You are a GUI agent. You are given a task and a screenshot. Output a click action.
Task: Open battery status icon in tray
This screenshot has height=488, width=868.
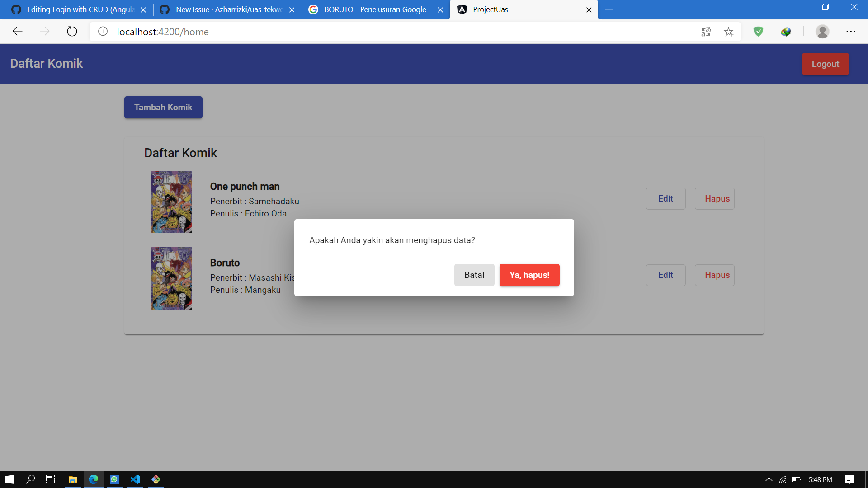point(797,479)
